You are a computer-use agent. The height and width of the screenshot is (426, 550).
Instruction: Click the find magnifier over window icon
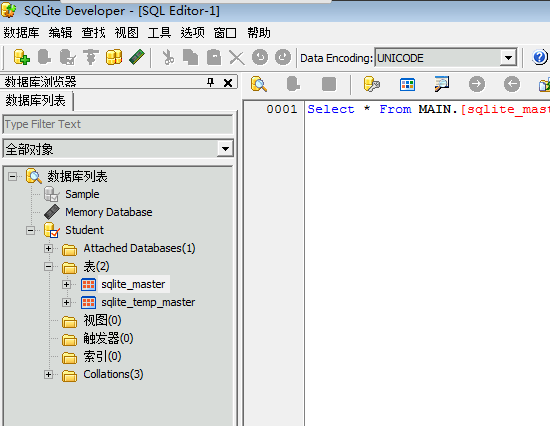pos(442,84)
